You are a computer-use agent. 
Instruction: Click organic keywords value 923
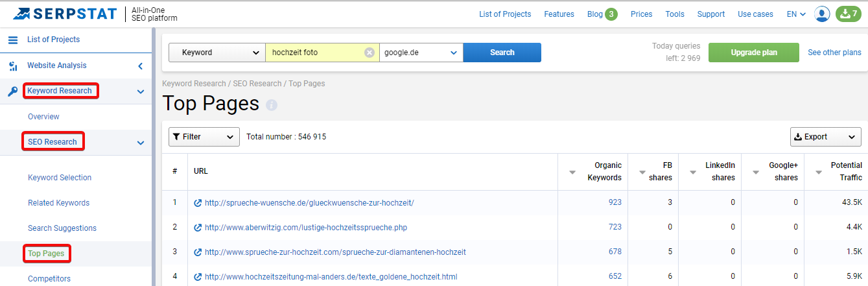point(615,202)
